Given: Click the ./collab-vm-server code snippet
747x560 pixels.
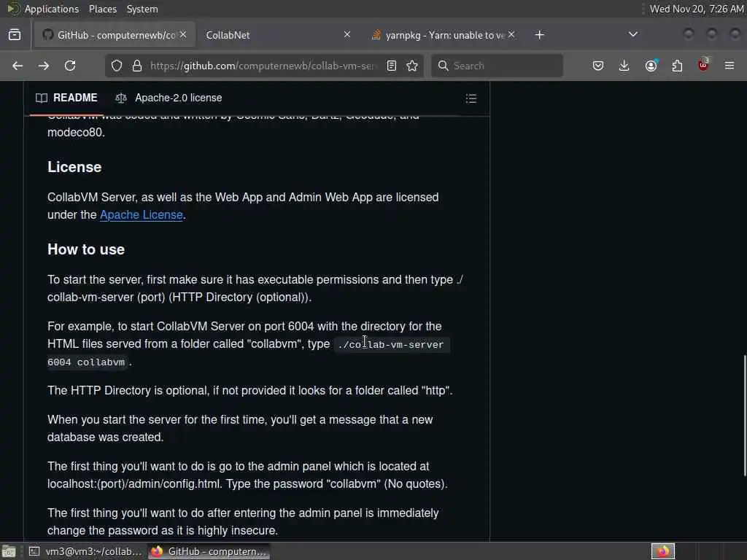Looking at the screenshot, I should click(391, 345).
